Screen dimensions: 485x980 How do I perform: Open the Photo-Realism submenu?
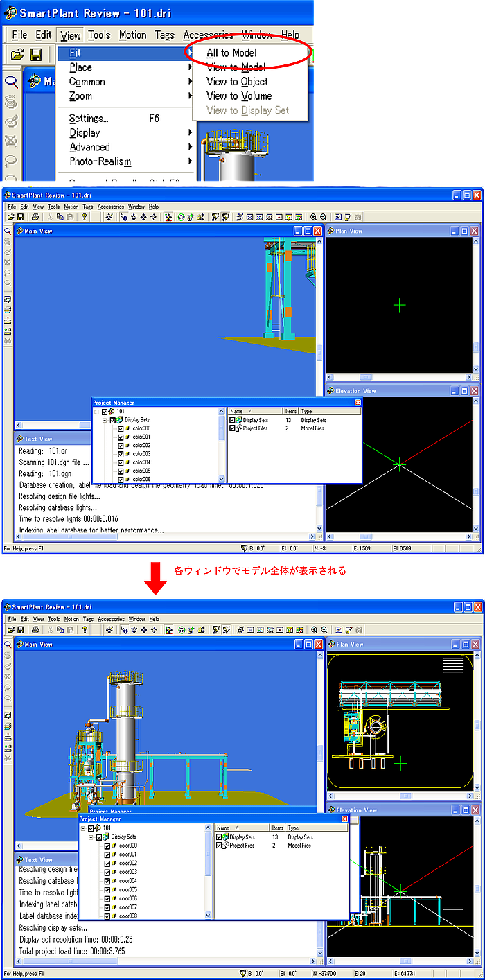(x=100, y=161)
